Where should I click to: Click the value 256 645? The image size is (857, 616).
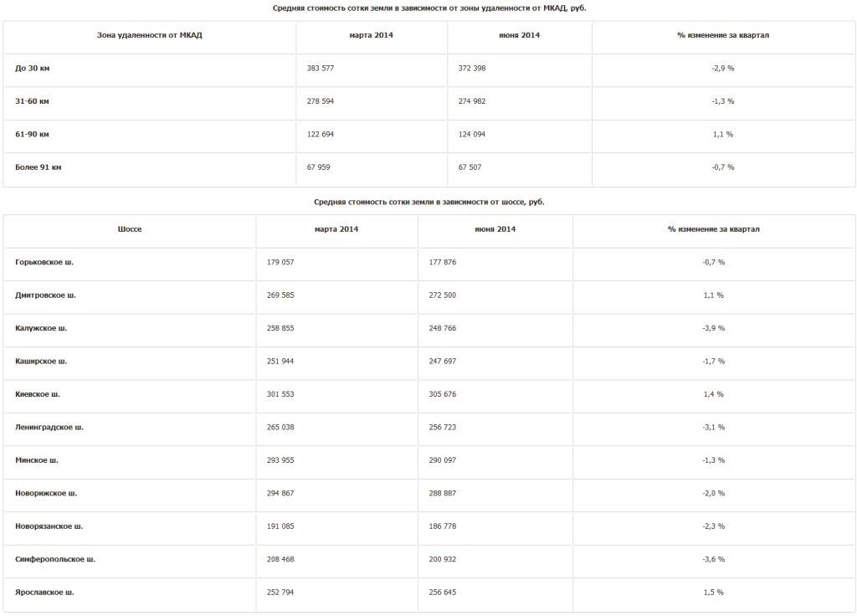pyautogui.click(x=443, y=593)
